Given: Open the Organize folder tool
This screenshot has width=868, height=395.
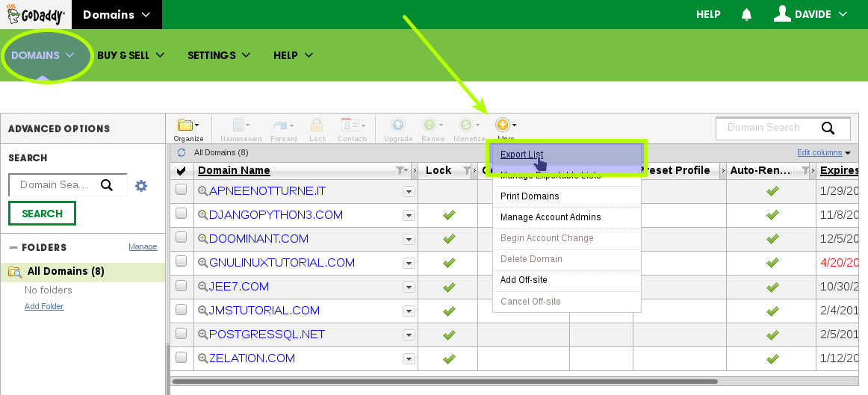Looking at the screenshot, I should [x=188, y=130].
